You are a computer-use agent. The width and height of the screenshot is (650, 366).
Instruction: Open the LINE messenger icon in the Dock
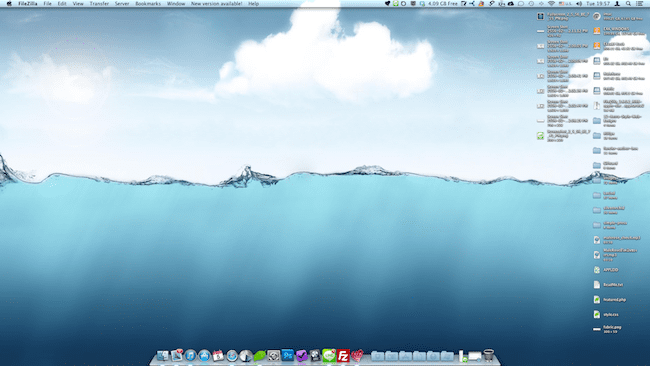pos(329,356)
